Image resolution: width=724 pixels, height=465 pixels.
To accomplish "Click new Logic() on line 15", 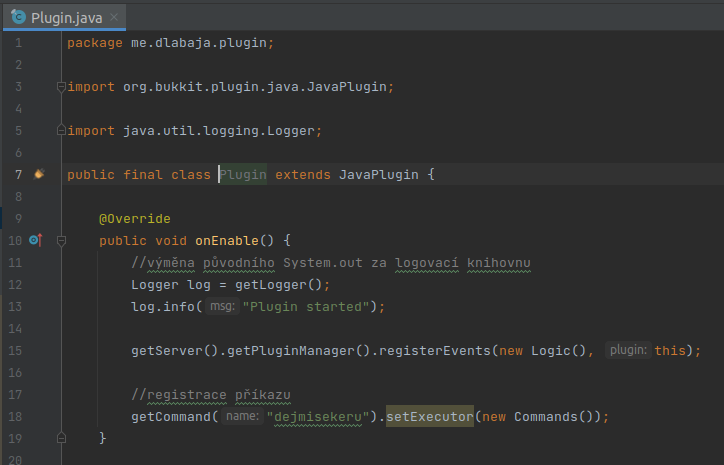I will (x=542, y=350).
